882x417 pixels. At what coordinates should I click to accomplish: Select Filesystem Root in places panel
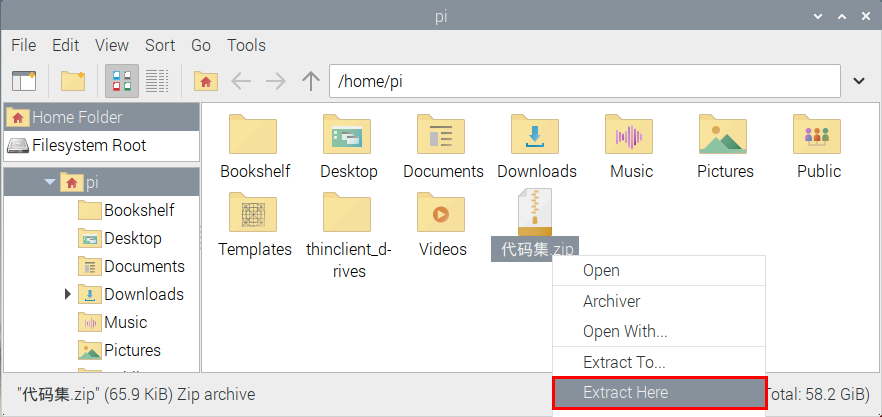[88, 145]
